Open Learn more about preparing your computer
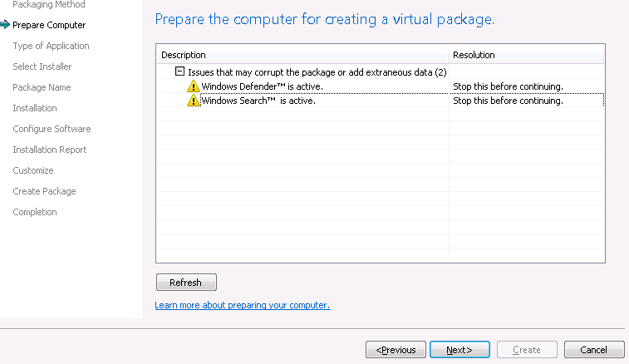This screenshot has height=364, width=629. (243, 306)
